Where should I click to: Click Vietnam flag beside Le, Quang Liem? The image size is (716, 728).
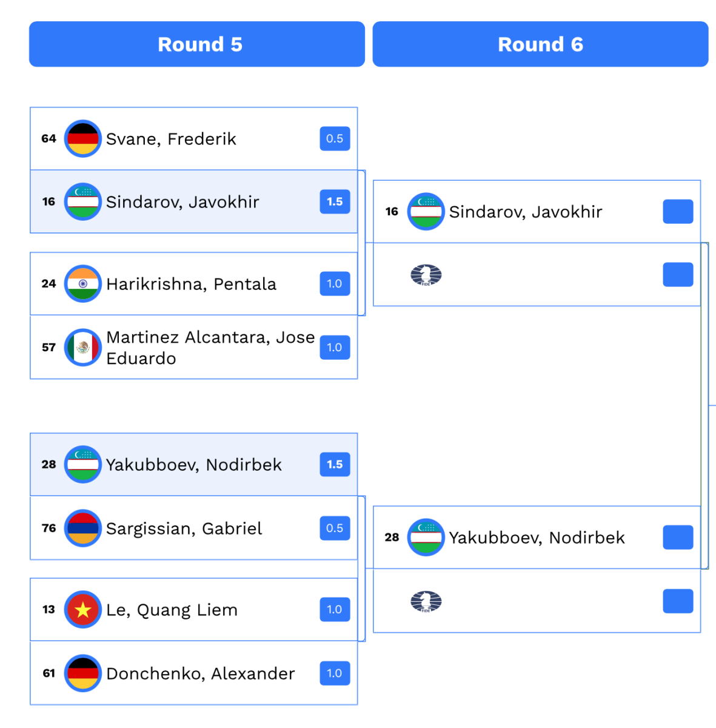tap(82, 610)
